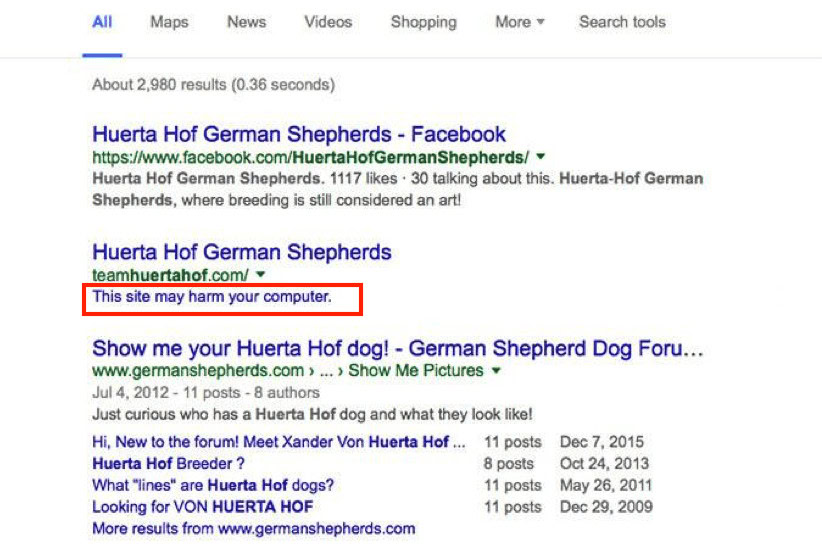Click 'This site may harm your computer' warning
This screenshot has width=822, height=546.
[x=212, y=297]
